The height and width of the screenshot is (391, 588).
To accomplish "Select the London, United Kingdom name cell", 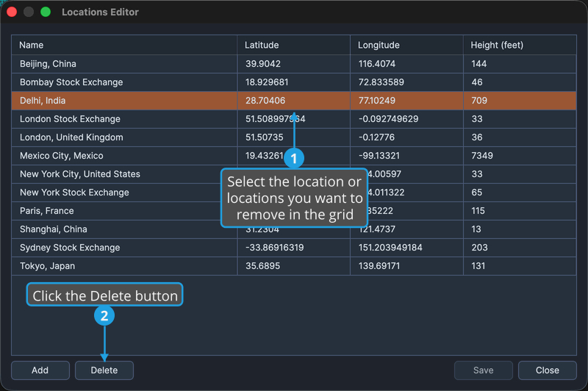I will click(124, 137).
